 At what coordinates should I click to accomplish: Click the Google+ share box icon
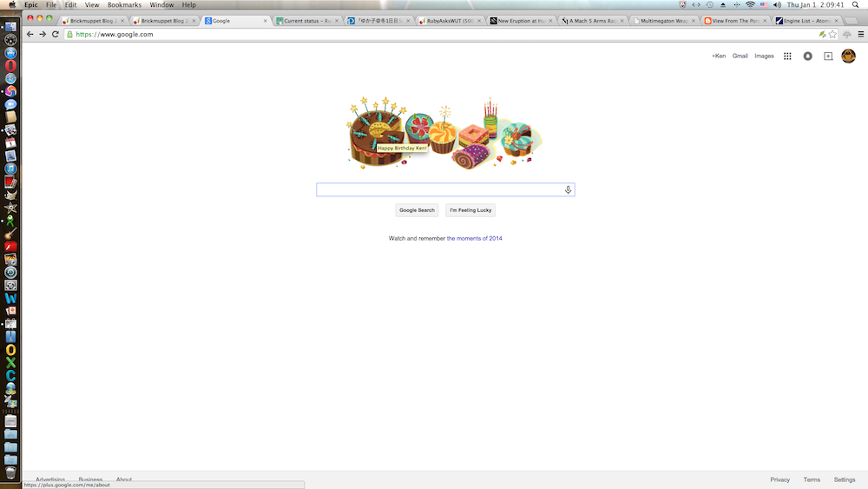[828, 56]
